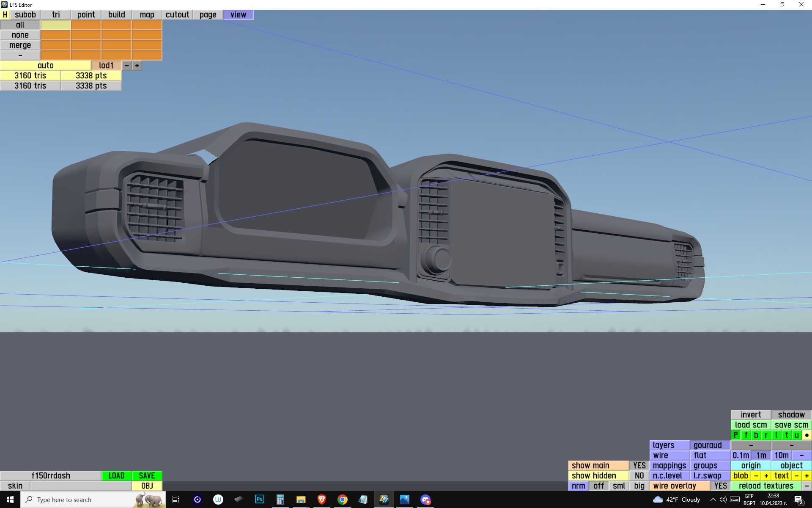
Task: Select the f front view icon
Action: (x=746, y=435)
